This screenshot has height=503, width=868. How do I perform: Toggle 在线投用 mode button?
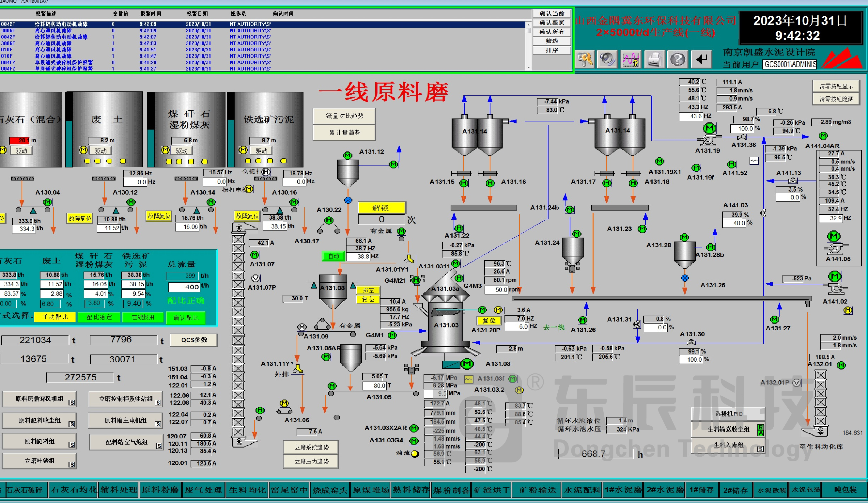coord(143,317)
